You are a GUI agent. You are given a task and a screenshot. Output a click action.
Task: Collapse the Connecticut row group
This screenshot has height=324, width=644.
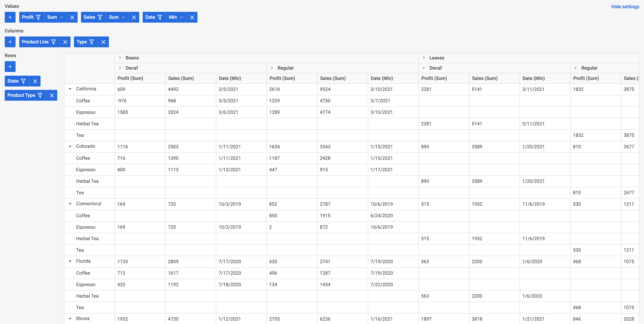70,204
